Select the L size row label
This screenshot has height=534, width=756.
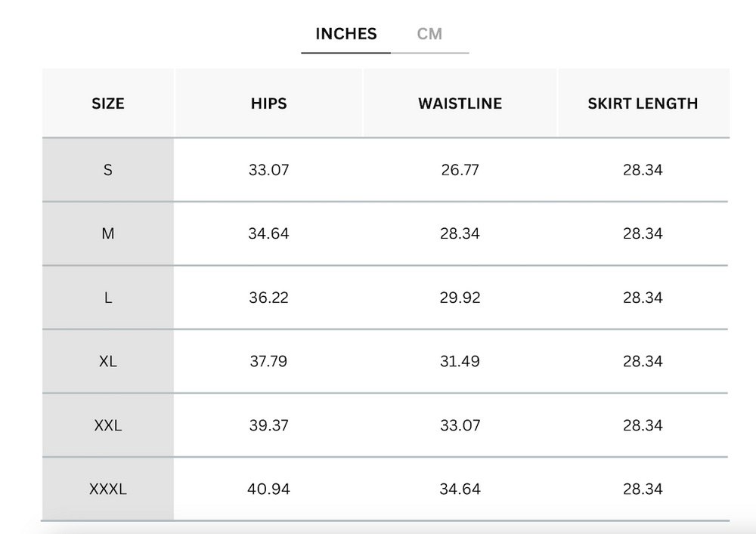[108, 298]
